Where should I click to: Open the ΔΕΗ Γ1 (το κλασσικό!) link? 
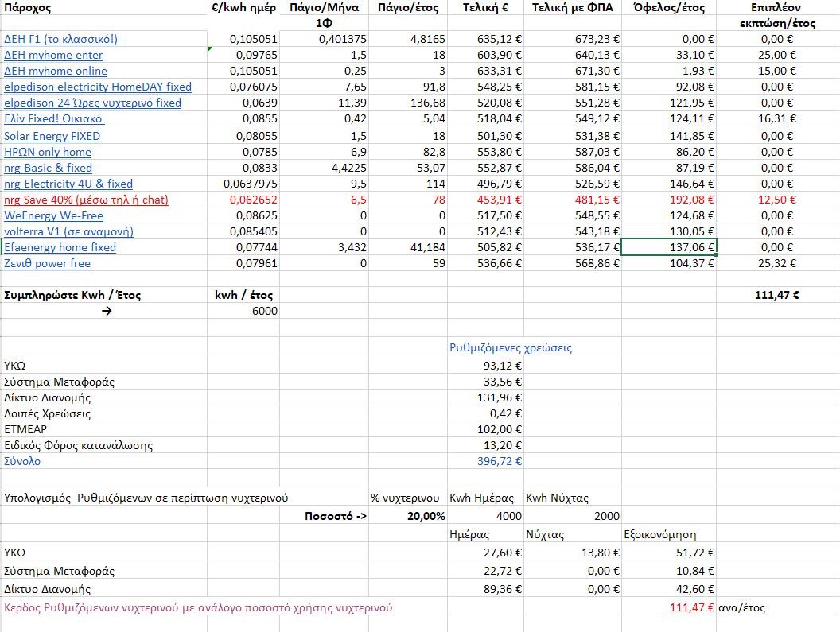click(60, 39)
